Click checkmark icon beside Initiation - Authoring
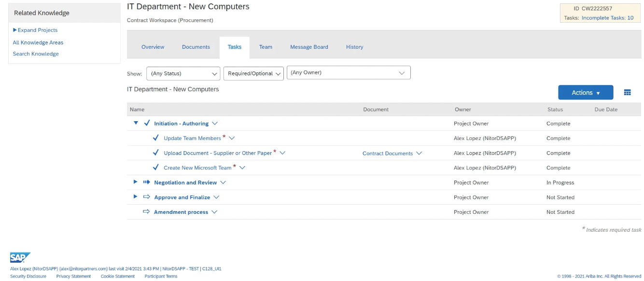 [147, 124]
